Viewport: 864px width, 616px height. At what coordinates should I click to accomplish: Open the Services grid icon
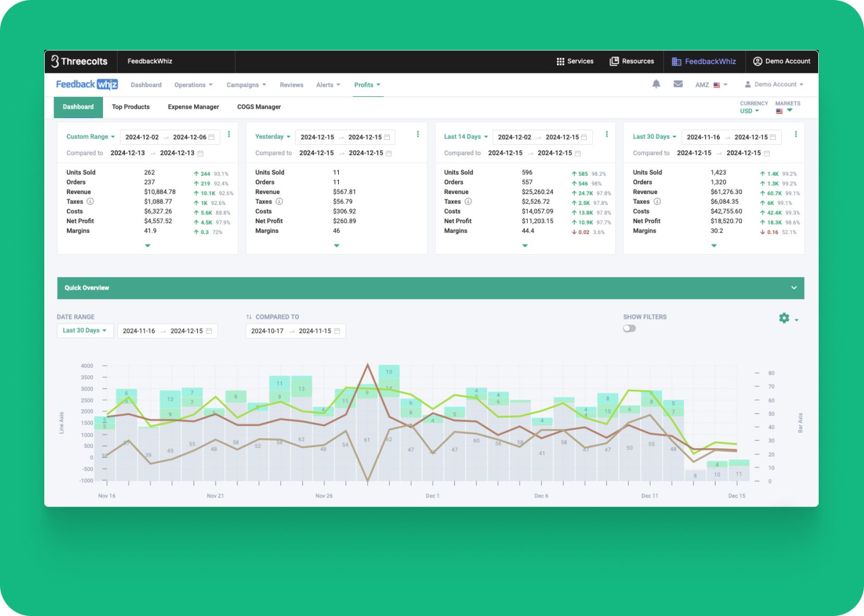point(561,61)
